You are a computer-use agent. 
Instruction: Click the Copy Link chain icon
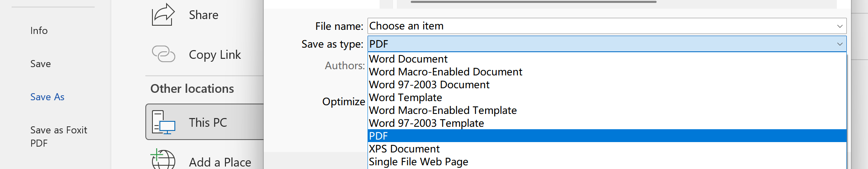click(x=163, y=54)
